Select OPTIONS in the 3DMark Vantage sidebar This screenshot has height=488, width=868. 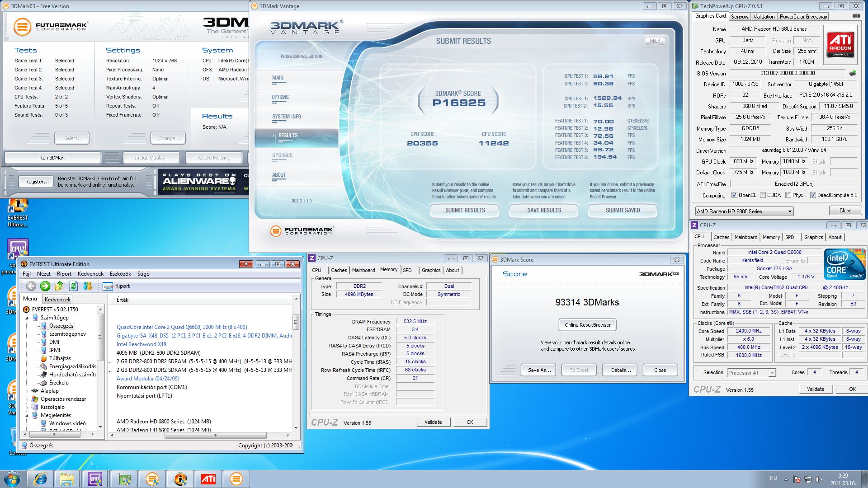280,97
